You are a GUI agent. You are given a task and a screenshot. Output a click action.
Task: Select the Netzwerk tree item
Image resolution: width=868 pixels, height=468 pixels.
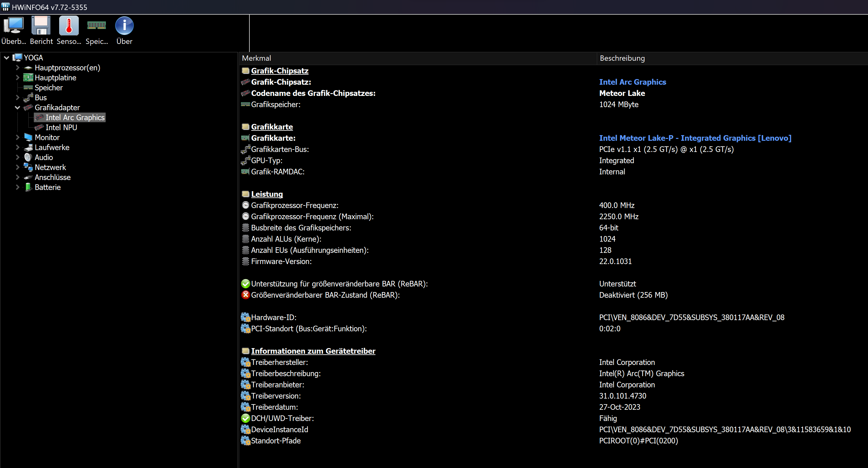(50, 167)
